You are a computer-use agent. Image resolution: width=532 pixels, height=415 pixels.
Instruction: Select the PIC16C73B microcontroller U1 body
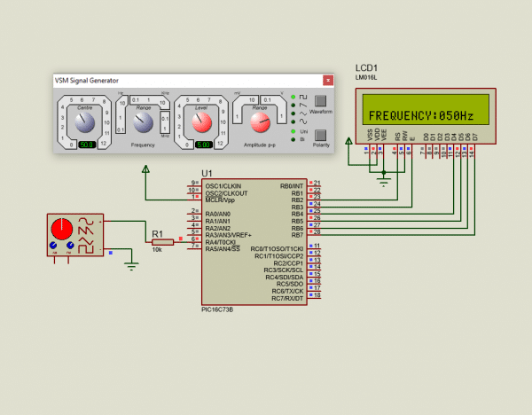point(254,242)
